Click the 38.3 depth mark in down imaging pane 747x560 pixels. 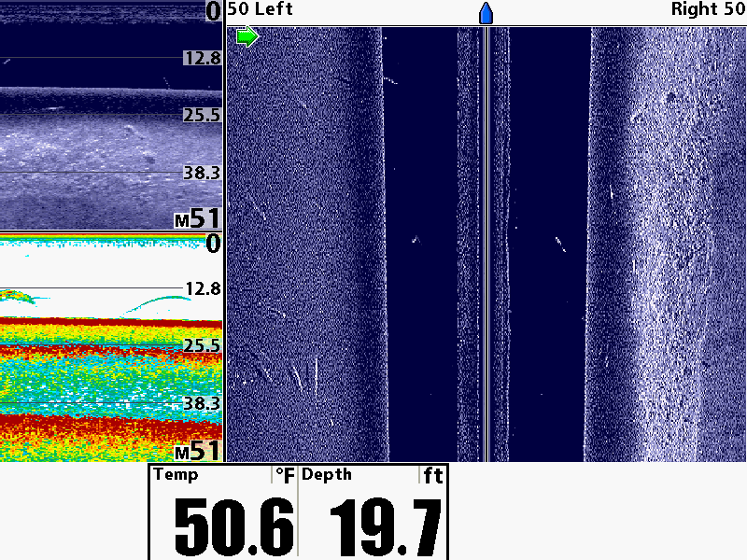tap(203, 173)
